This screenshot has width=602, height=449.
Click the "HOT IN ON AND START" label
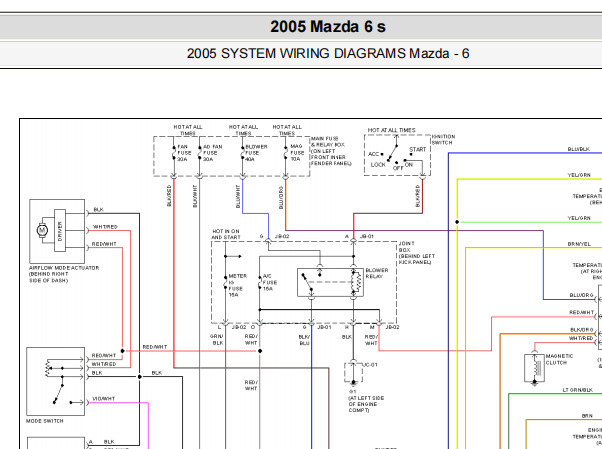226,234
